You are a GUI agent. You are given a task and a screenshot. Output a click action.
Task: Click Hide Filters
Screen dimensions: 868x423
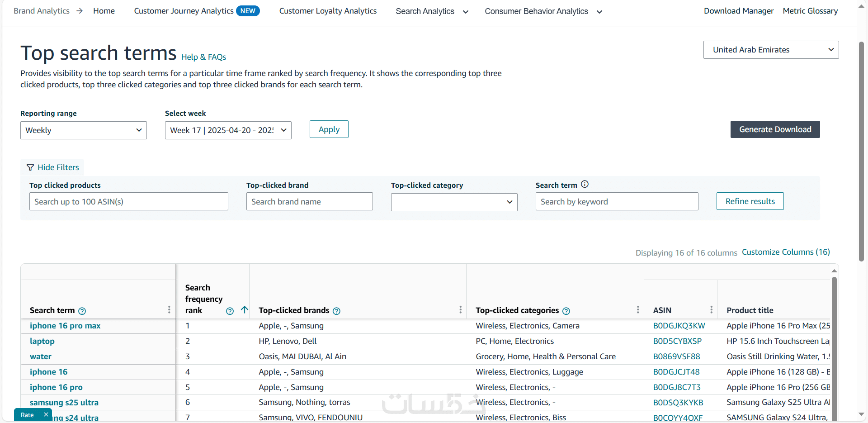click(x=52, y=167)
